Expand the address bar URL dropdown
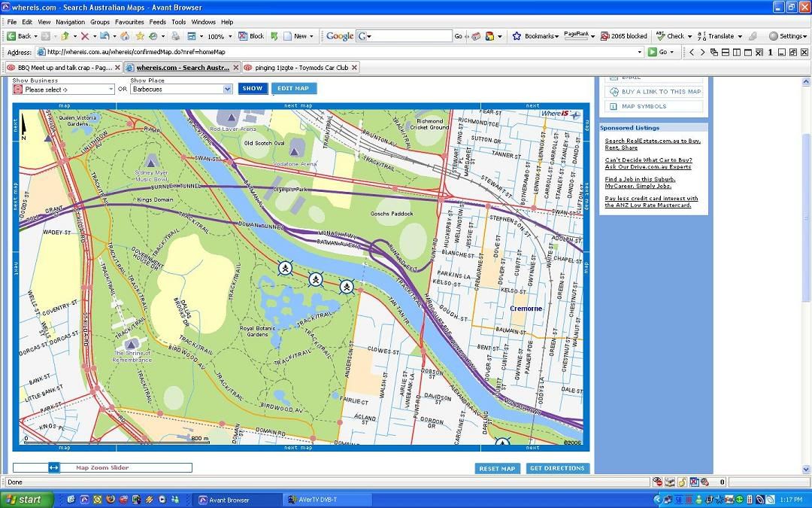Image resolution: width=812 pixels, height=508 pixels. pos(640,53)
